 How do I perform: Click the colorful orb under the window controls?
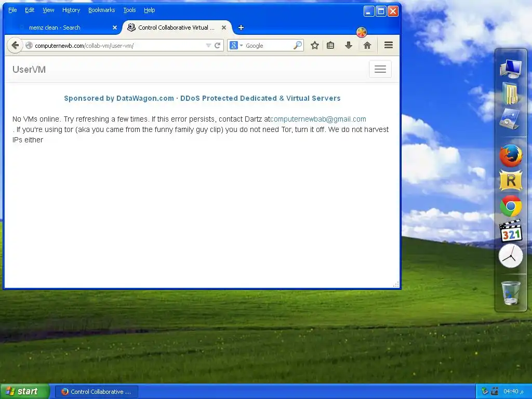click(x=362, y=32)
